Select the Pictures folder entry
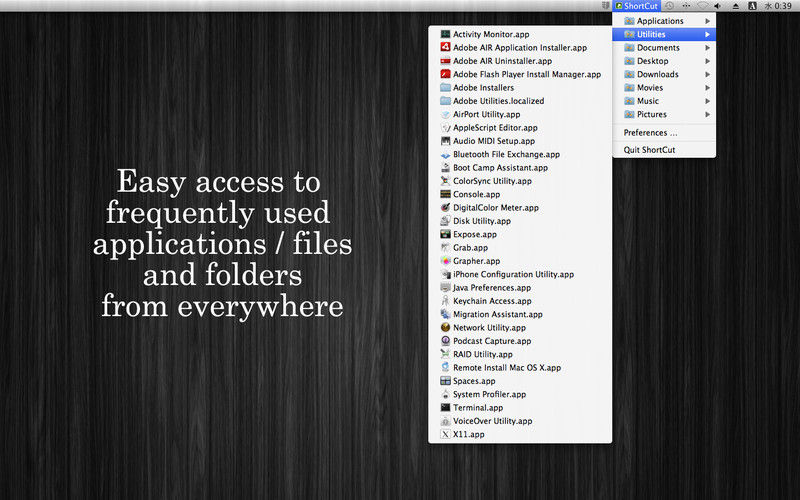 tap(664, 114)
